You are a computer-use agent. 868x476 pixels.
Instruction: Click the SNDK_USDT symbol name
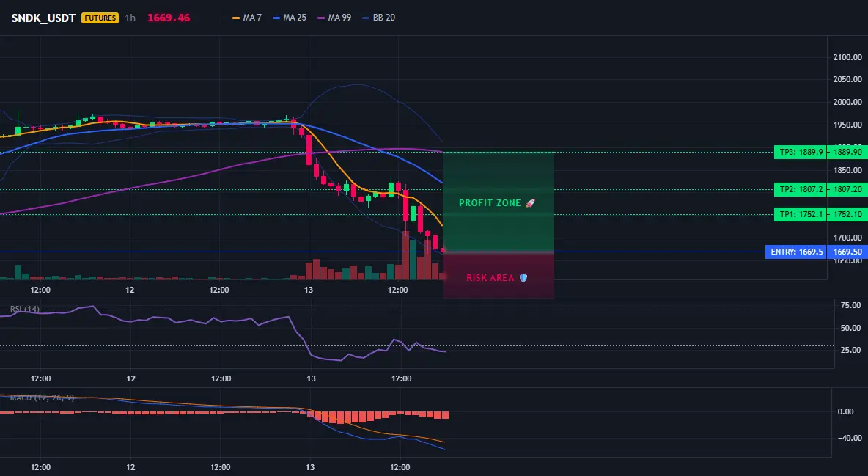(44, 18)
